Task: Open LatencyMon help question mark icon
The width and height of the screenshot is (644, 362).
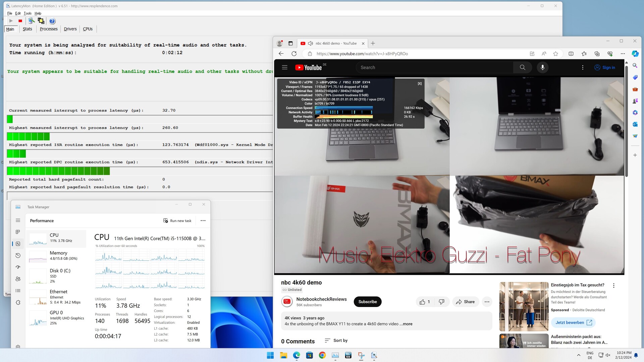Action: [52, 21]
